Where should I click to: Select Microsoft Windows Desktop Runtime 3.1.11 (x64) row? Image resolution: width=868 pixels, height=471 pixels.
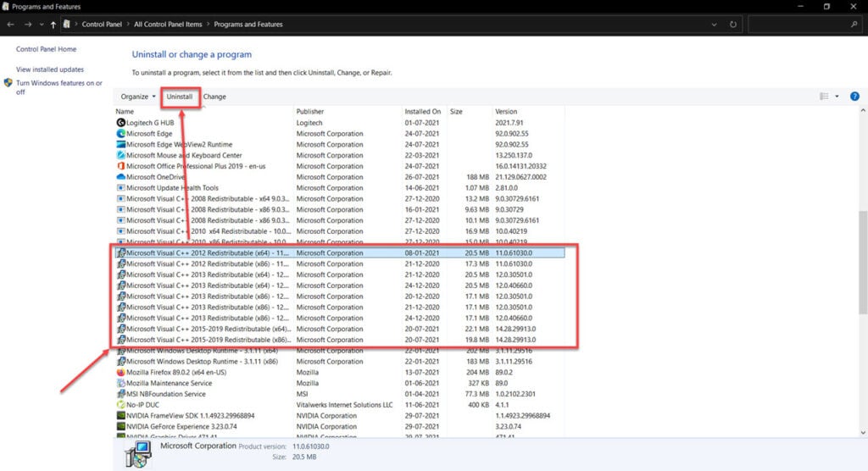point(339,351)
